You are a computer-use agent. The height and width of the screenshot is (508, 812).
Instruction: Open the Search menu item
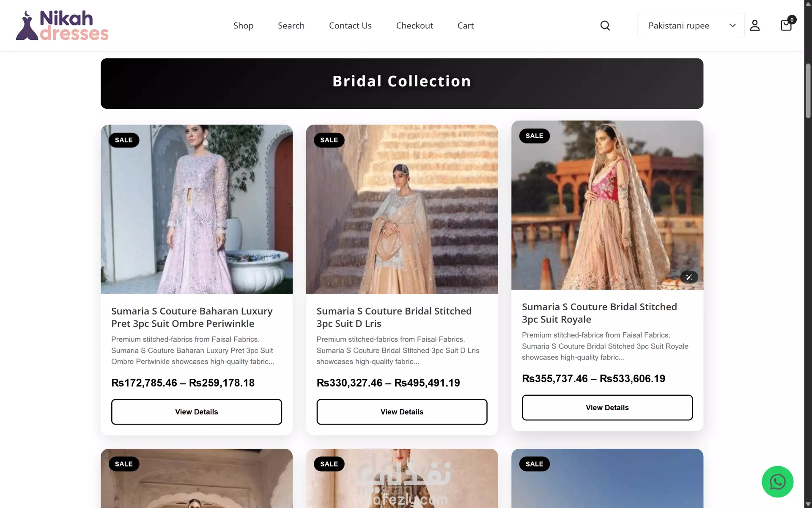click(291, 25)
